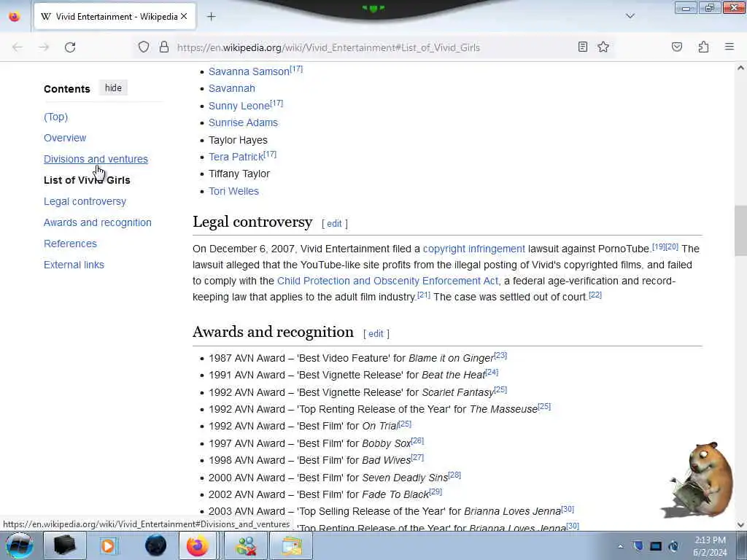Go to Legal controversy in contents
This screenshot has height=560, width=747.
pyautogui.click(x=85, y=201)
